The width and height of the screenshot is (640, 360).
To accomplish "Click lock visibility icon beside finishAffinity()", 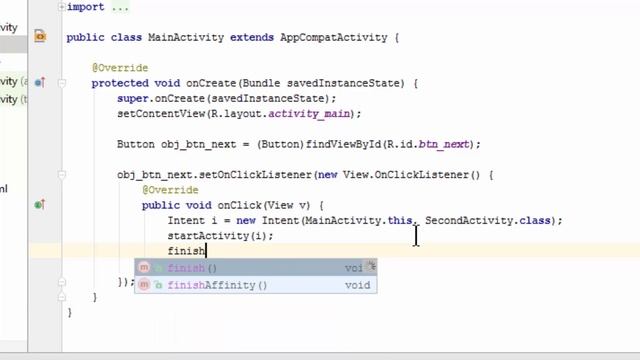I will pyautogui.click(x=158, y=285).
